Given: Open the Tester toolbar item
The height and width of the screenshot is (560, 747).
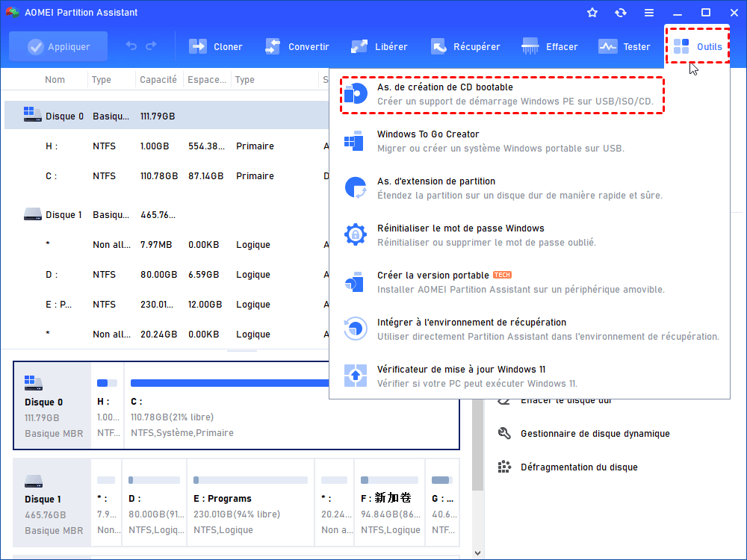Looking at the screenshot, I should tap(624, 46).
